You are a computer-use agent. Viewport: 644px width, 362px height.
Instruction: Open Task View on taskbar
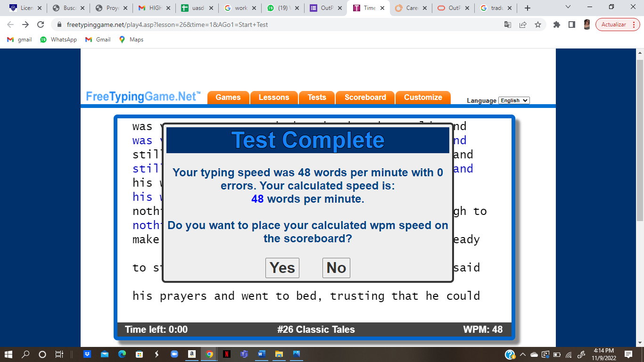click(x=59, y=354)
